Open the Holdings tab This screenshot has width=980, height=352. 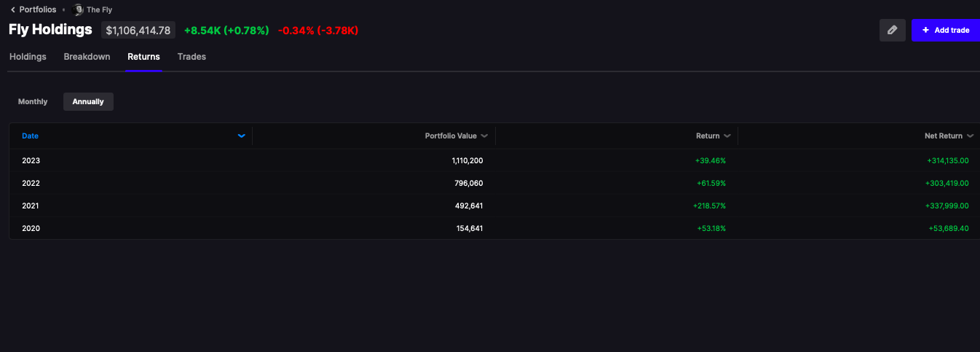[x=28, y=57]
